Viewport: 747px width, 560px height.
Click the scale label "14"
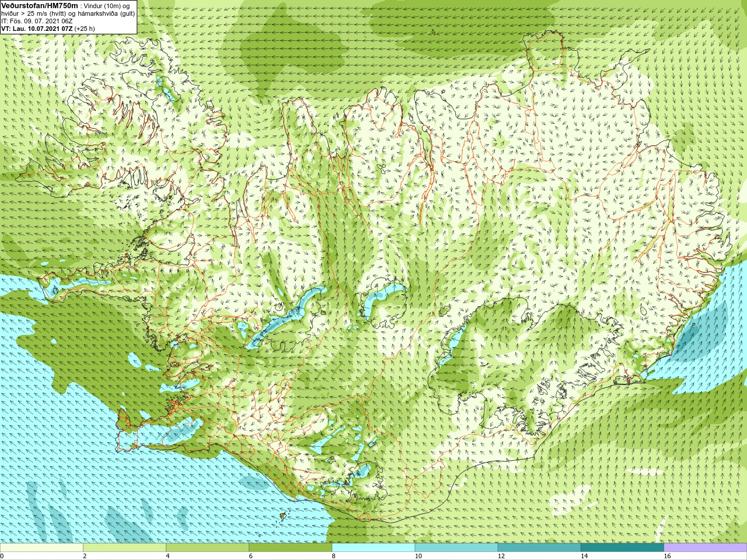coord(584,556)
